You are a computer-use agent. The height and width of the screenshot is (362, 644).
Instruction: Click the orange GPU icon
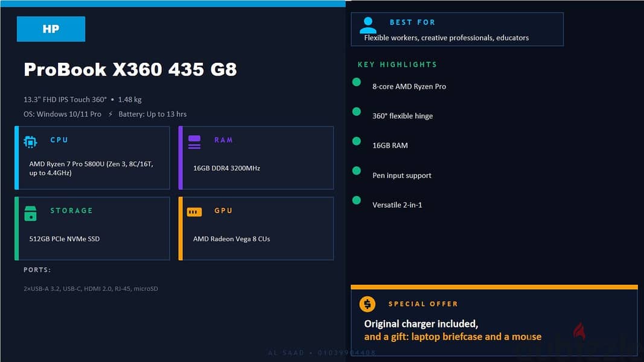194,212
